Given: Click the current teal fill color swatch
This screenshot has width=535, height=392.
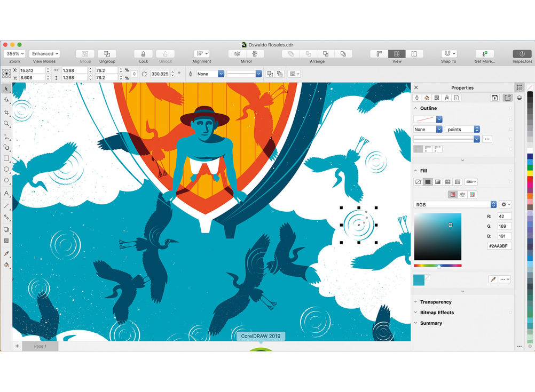Looking at the screenshot, I should 419,280.
